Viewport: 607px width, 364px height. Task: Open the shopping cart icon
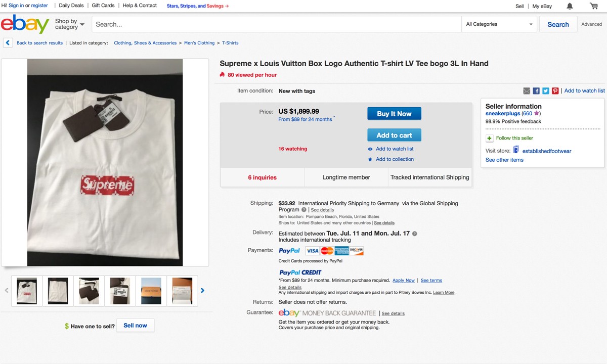pyautogui.click(x=593, y=6)
